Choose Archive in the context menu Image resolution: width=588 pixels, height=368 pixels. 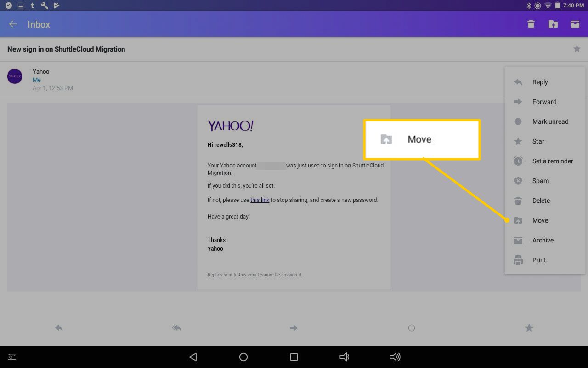click(x=545, y=240)
